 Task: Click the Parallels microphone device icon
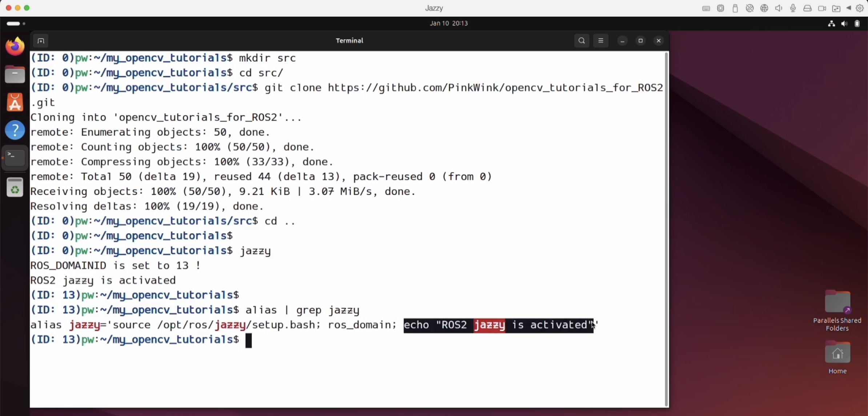pos(793,8)
